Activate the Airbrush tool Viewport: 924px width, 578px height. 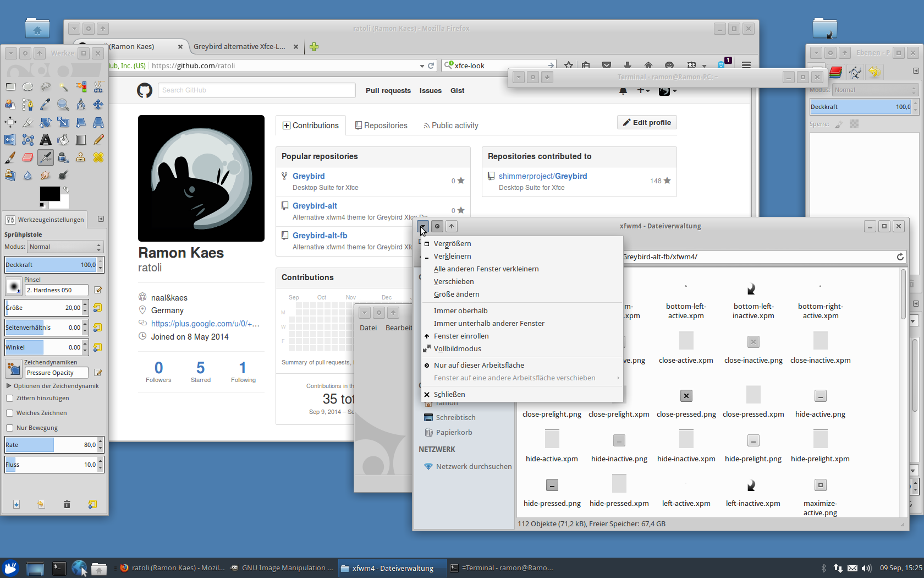46,157
